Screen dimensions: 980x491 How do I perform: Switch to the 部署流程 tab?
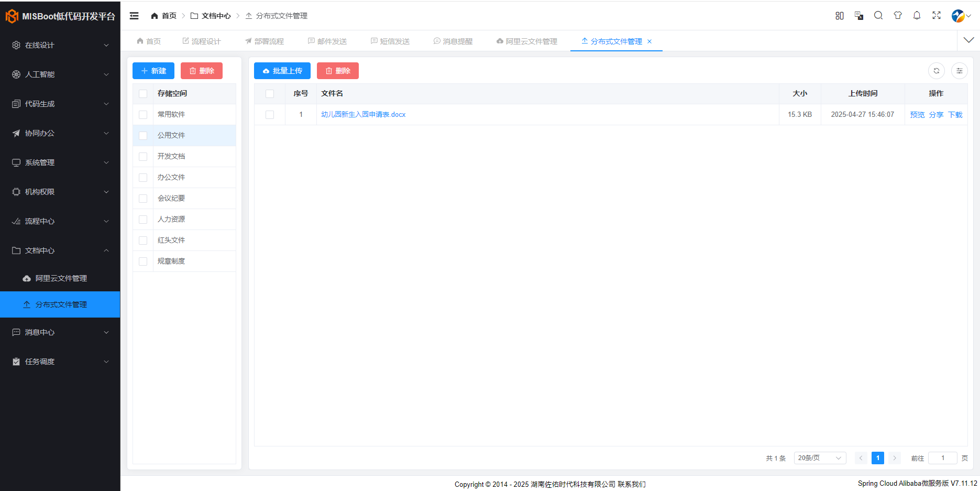265,41
